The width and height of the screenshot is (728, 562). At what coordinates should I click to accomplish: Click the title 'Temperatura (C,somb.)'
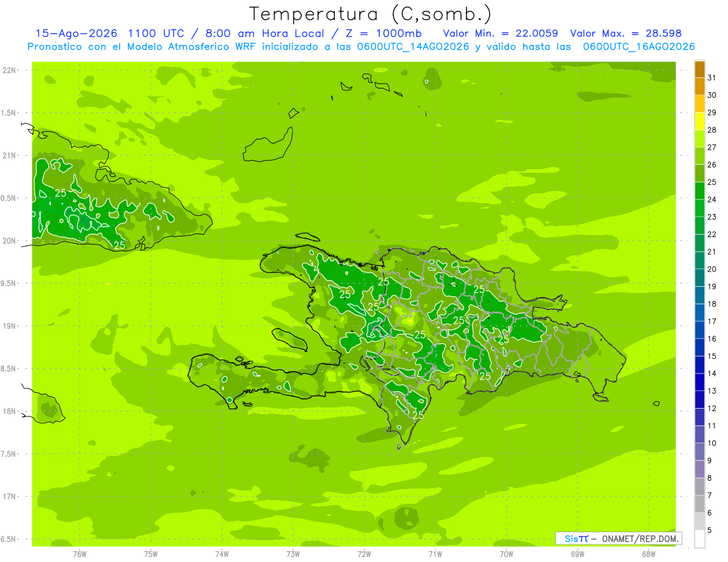(371, 14)
